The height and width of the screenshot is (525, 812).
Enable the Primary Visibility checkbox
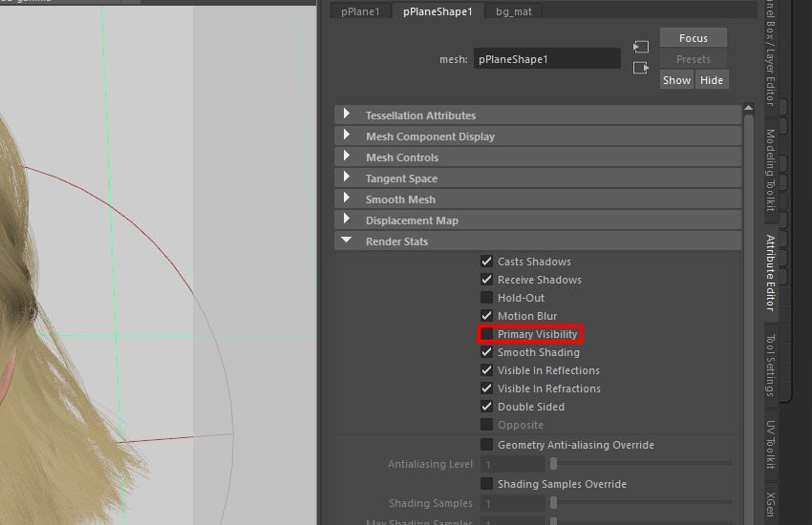(x=487, y=334)
